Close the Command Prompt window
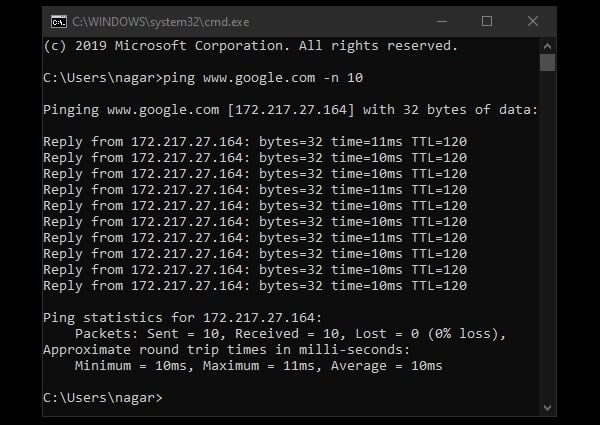This screenshot has height=425, width=600. pos(535,20)
